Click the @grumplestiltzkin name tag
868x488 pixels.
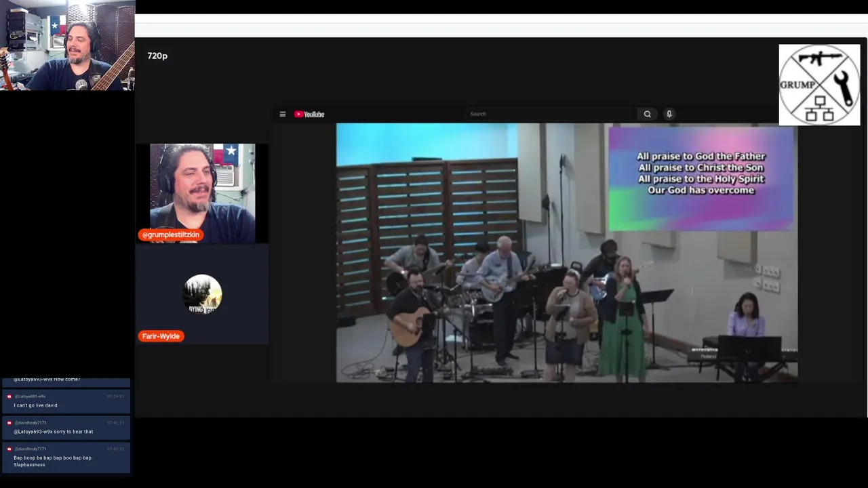(171, 235)
